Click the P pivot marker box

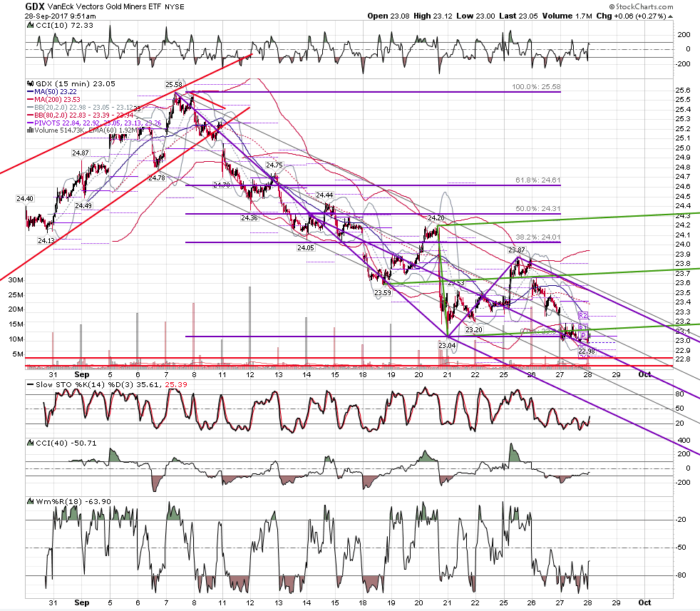point(583,335)
